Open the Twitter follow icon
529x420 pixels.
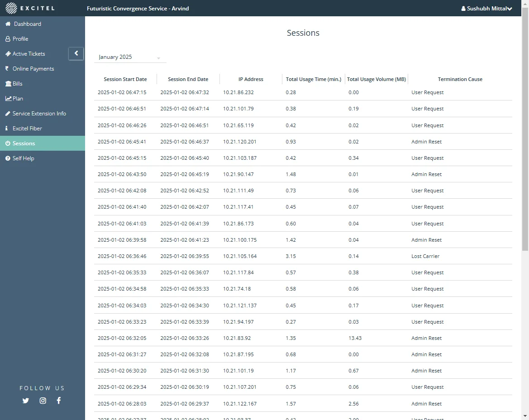[26, 401]
